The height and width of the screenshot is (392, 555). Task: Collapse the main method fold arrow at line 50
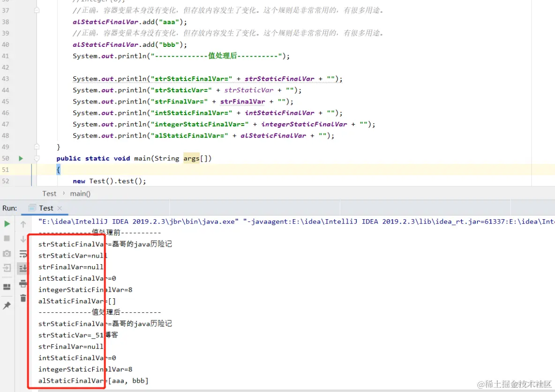[x=37, y=159]
